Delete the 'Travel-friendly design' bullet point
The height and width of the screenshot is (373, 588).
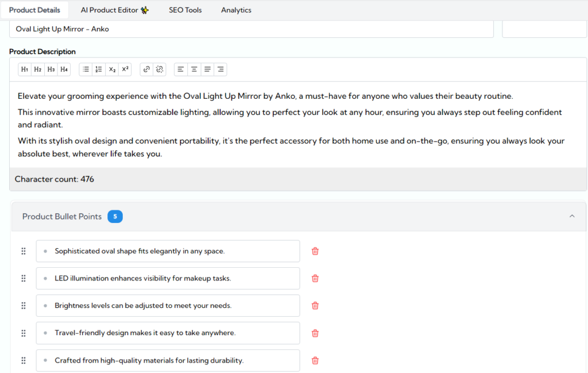315,333
